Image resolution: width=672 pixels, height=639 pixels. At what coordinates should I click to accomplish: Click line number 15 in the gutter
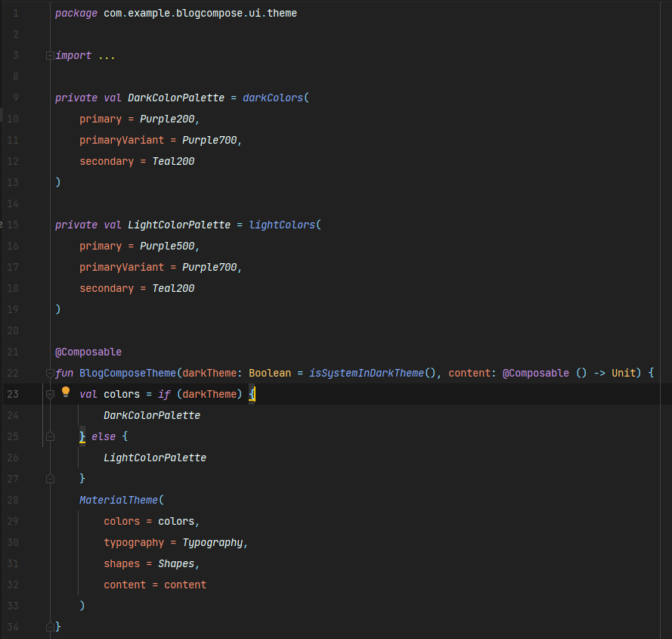click(13, 225)
